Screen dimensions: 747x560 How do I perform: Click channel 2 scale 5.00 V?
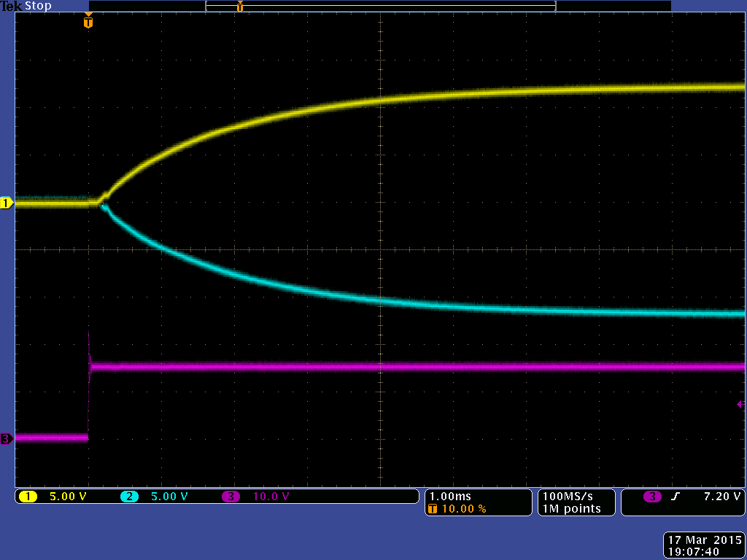[x=169, y=497]
